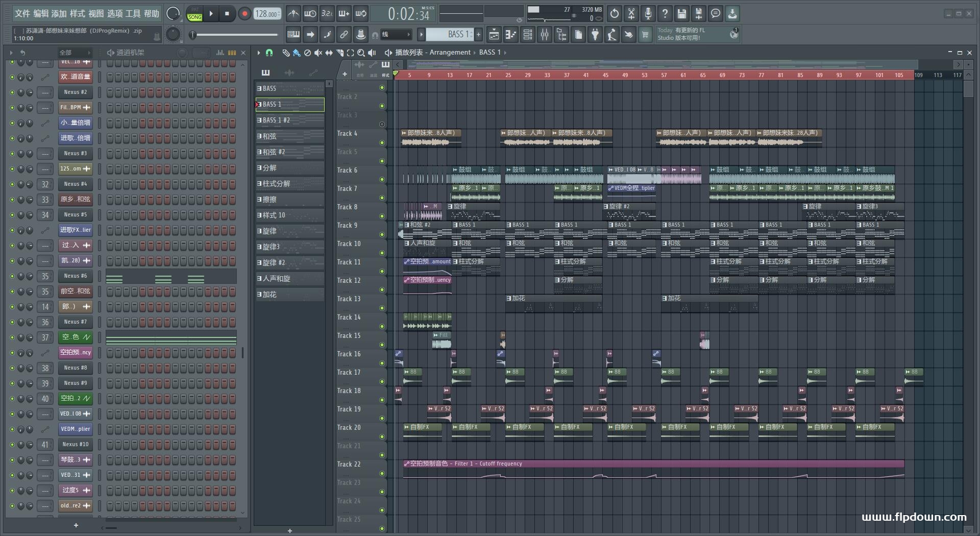Click the Nexus #4 channel button
Viewport: 980px width, 536px height.
point(76,184)
